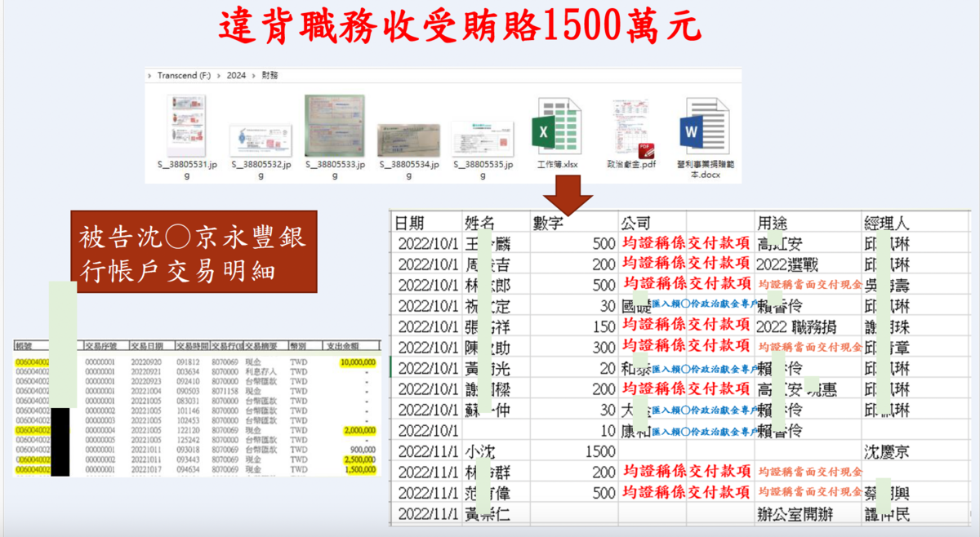Select the S__38805532.jpg image thumbnail

click(x=261, y=140)
